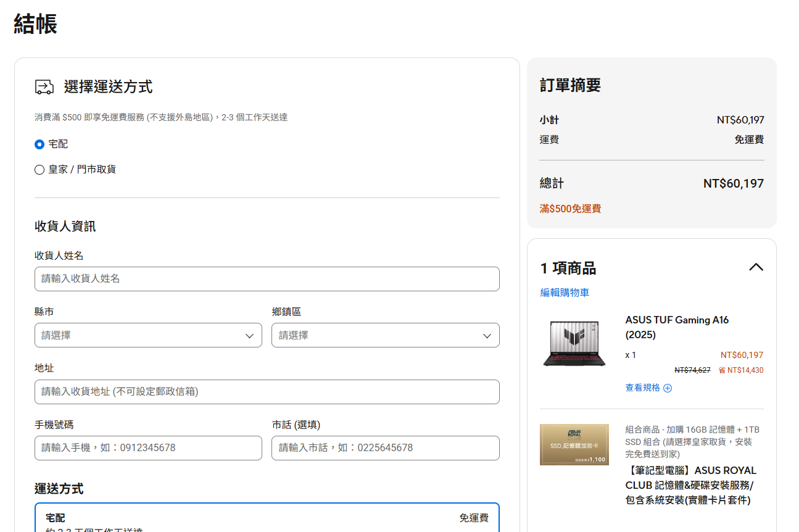Click the 省 NT$14,430 savings text

click(x=741, y=370)
